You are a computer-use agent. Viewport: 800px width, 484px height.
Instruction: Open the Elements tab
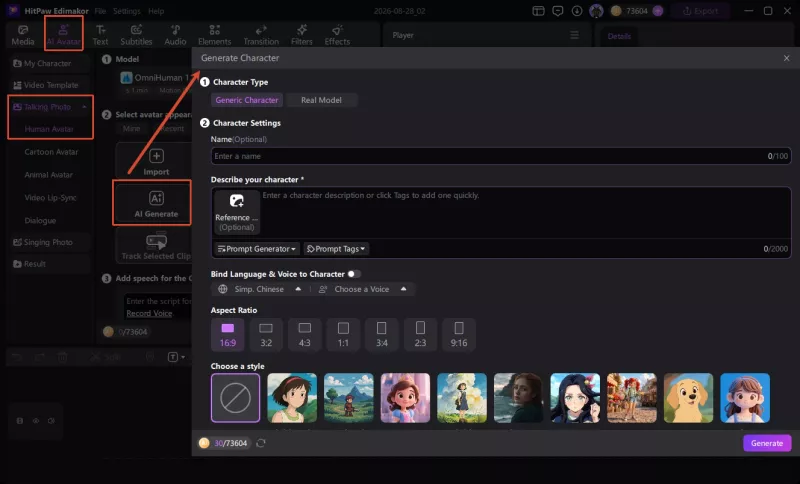point(214,35)
